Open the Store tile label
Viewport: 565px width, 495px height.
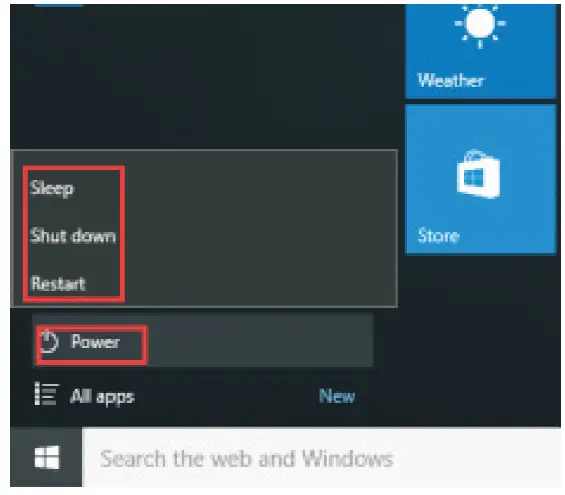point(439,236)
